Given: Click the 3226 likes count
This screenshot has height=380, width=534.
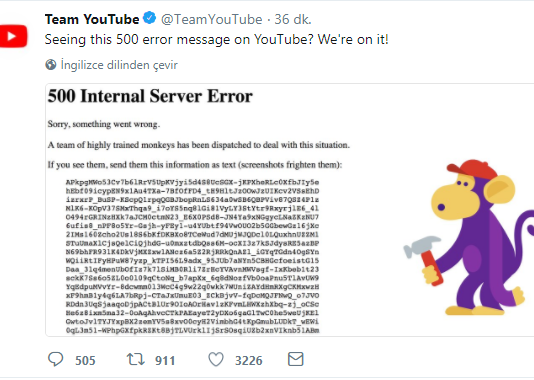Looking at the screenshot, I should [x=249, y=361].
